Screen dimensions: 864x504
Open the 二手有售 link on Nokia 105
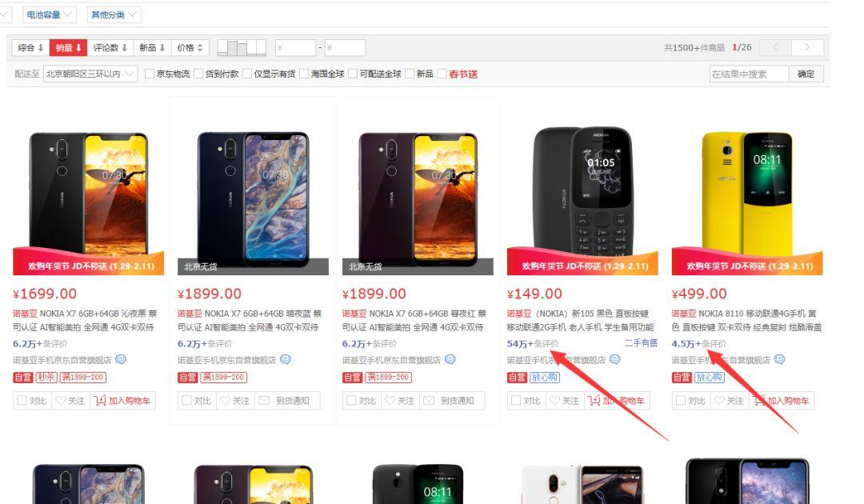(641, 342)
